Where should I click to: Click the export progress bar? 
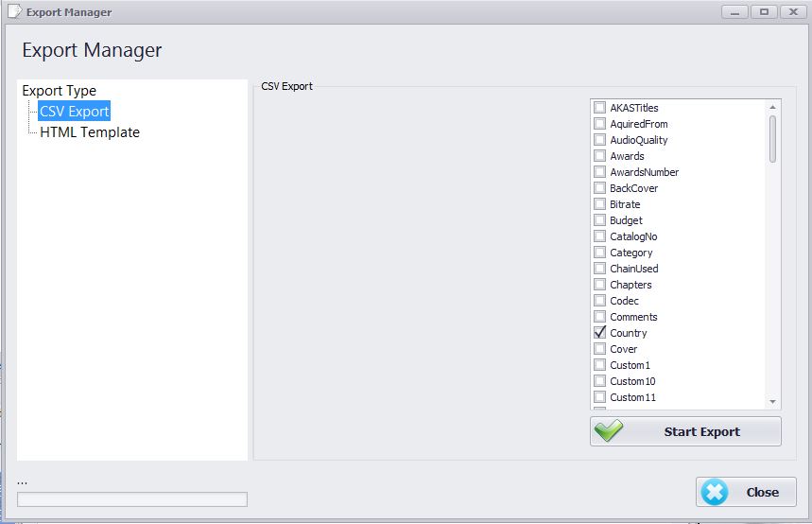tap(132, 499)
